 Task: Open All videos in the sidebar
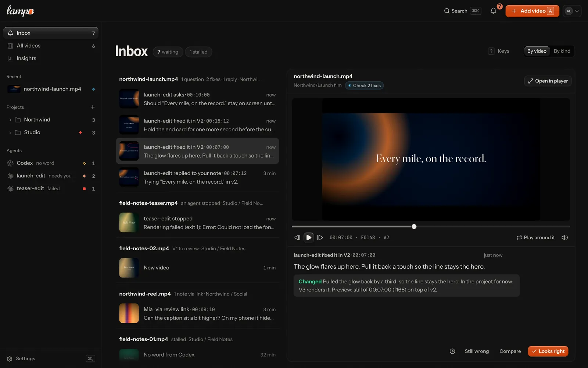coord(51,46)
